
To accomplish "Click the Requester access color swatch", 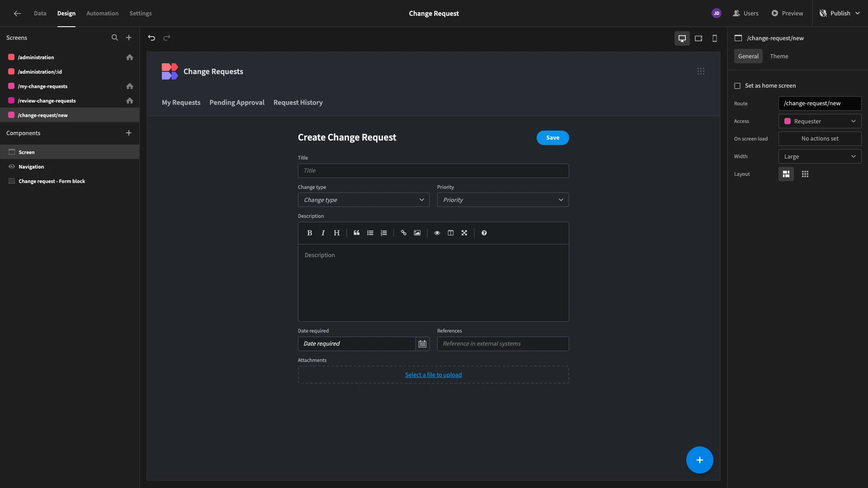I will (x=788, y=122).
